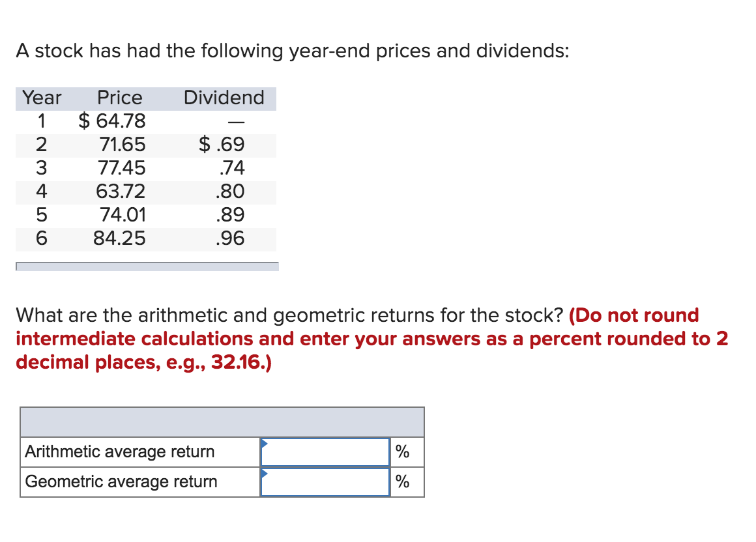Click the blue triangle marker in Geometric field
Viewport: 756px width, 542px height.
pos(264,473)
